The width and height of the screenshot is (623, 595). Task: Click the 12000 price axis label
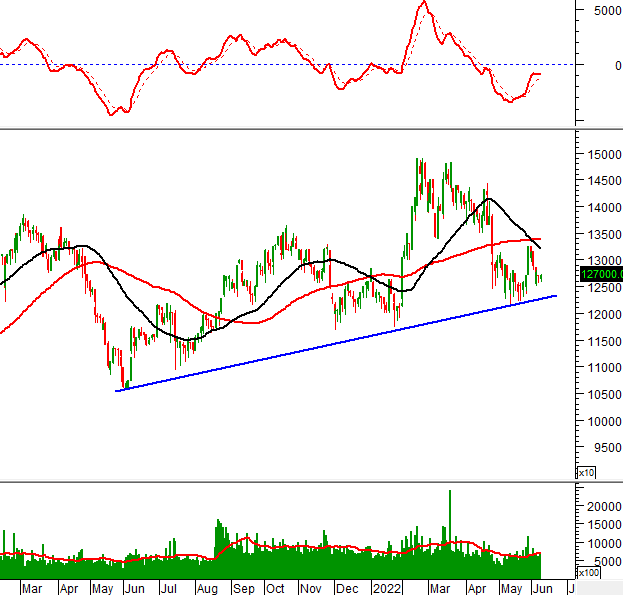[603, 314]
